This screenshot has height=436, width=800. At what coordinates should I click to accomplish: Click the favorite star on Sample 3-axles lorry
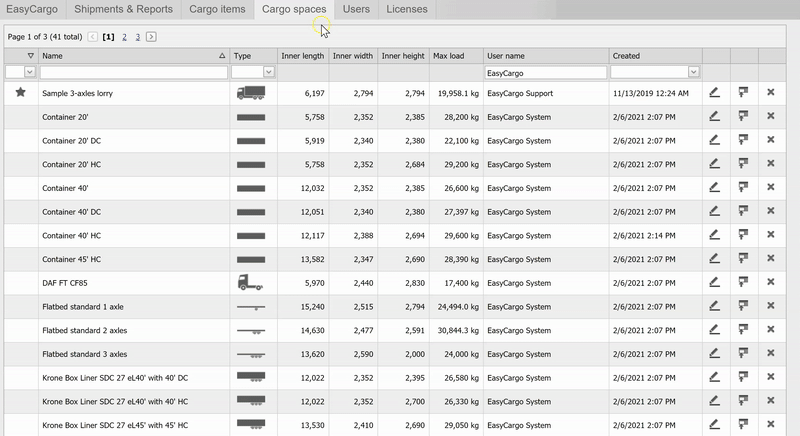point(20,92)
